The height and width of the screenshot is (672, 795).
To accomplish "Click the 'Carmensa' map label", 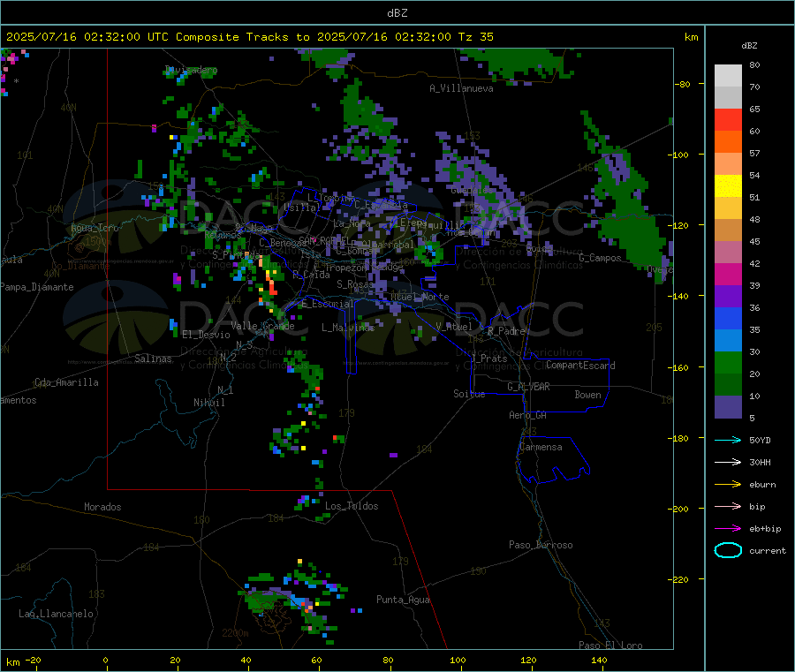I will (x=541, y=447).
